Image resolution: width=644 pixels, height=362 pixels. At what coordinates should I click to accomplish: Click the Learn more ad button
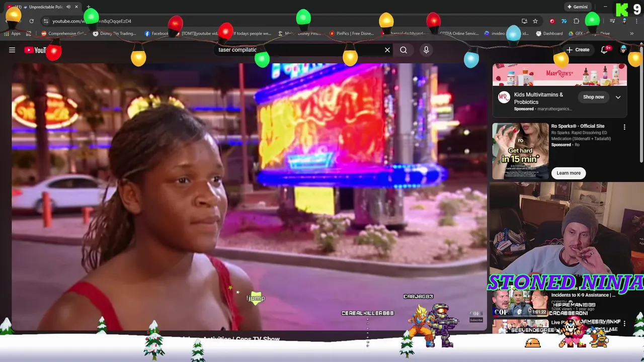click(x=569, y=173)
